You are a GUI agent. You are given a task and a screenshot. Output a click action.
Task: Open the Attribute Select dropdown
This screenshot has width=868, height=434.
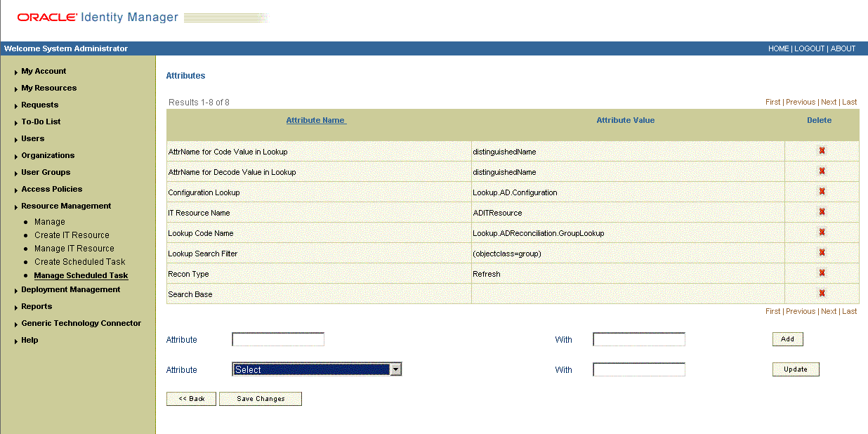click(x=317, y=369)
